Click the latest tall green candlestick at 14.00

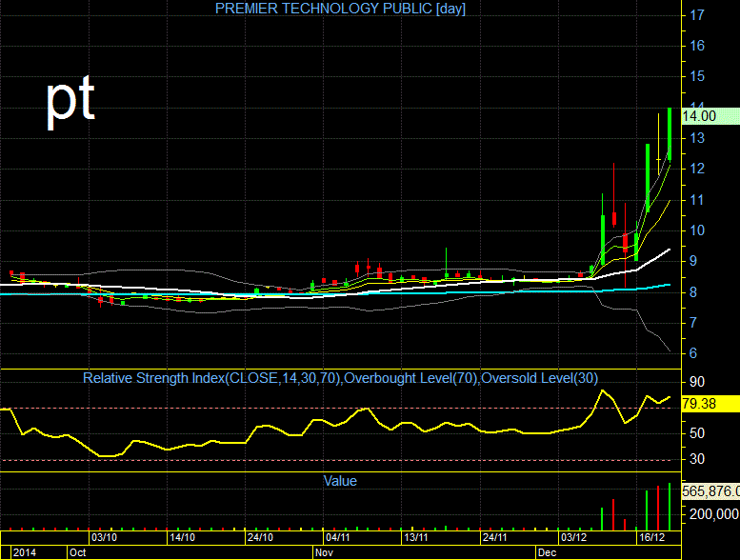[x=670, y=134]
